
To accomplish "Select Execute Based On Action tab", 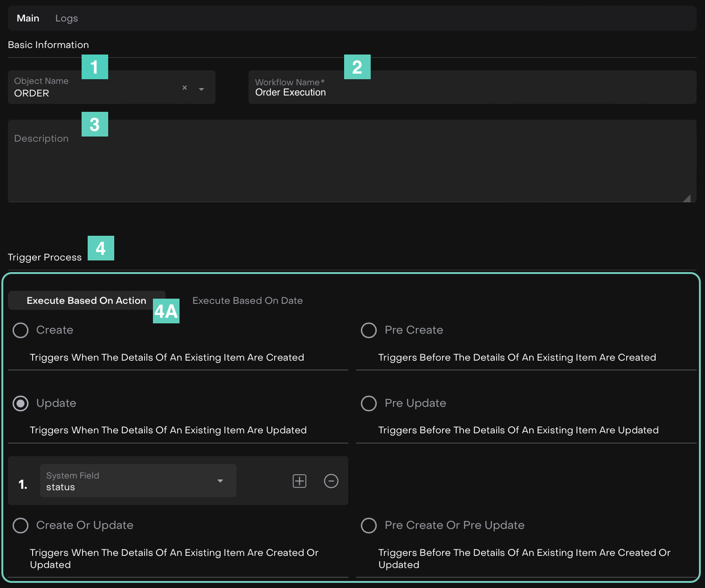I will (x=86, y=301).
